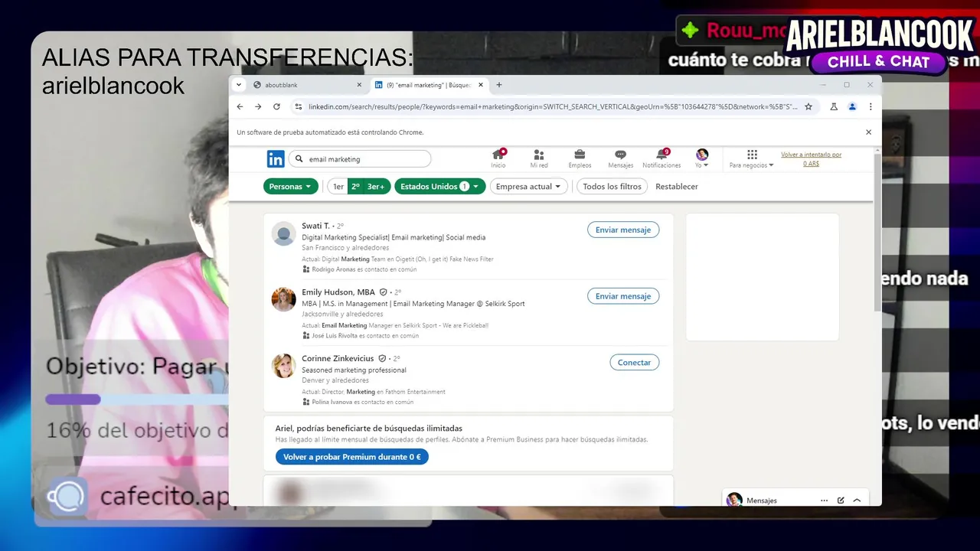
Task: Click Volver a probar Premium button
Action: 352,457
